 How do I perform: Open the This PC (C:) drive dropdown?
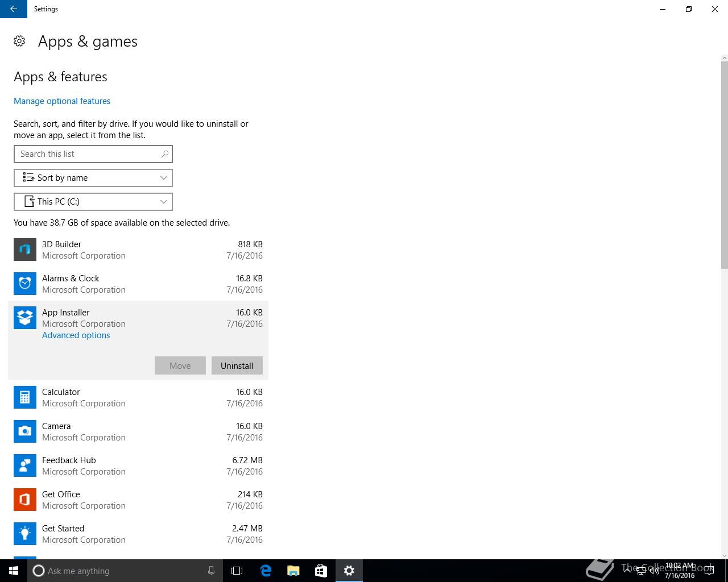[93, 202]
